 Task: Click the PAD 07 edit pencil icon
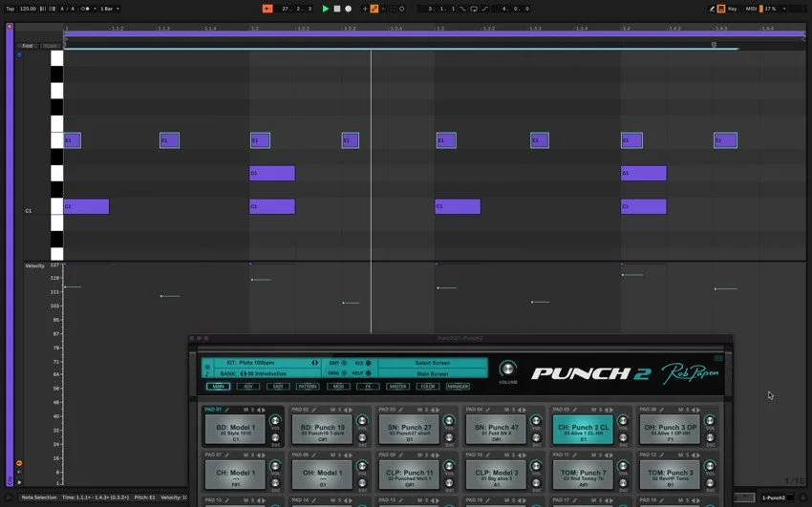(x=226, y=454)
